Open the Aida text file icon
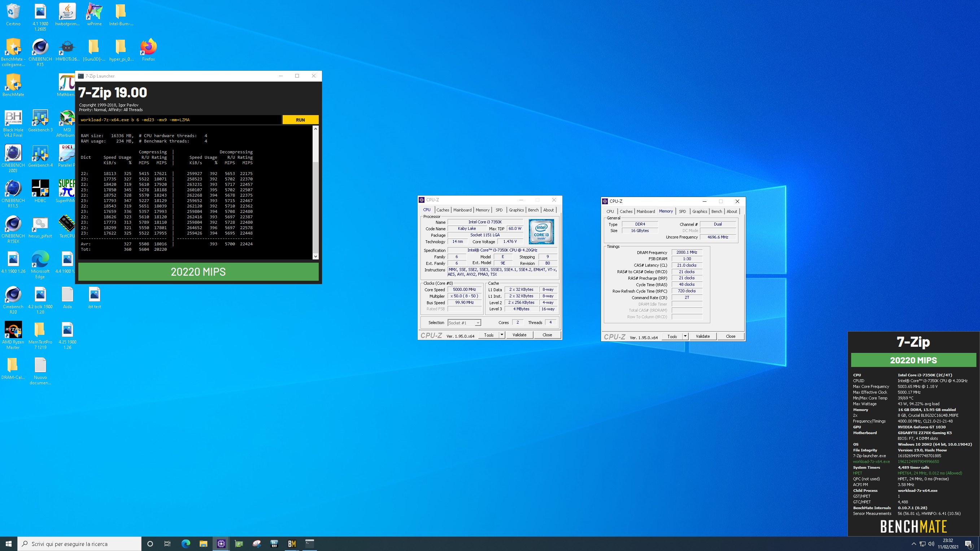 point(67,298)
